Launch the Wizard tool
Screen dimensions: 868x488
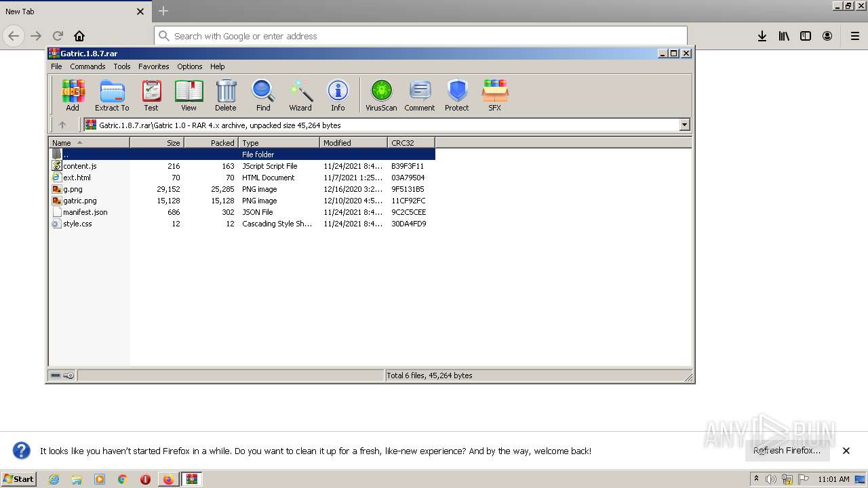tap(300, 96)
